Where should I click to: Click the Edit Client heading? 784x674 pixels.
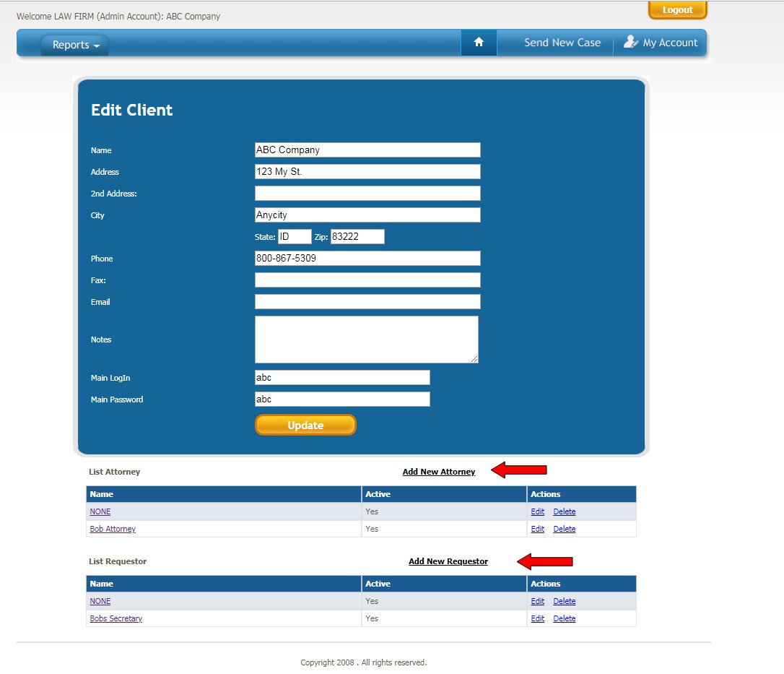[x=131, y=110]
